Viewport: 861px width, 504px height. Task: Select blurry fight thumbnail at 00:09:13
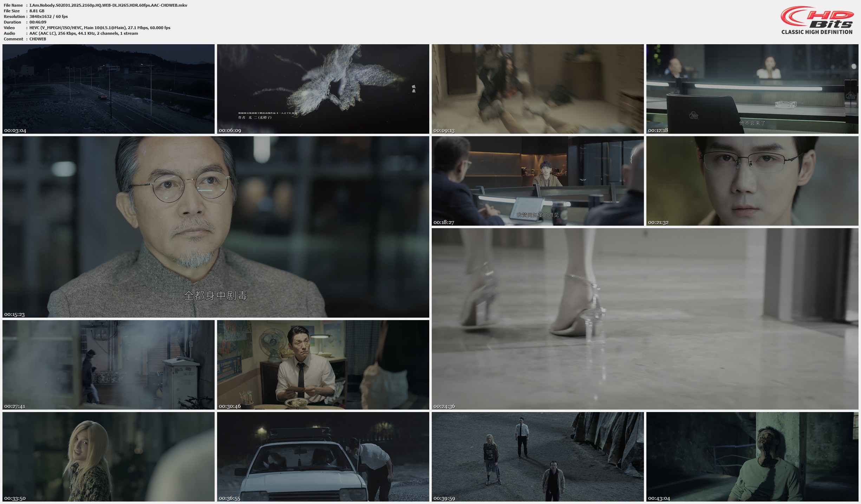537,89
